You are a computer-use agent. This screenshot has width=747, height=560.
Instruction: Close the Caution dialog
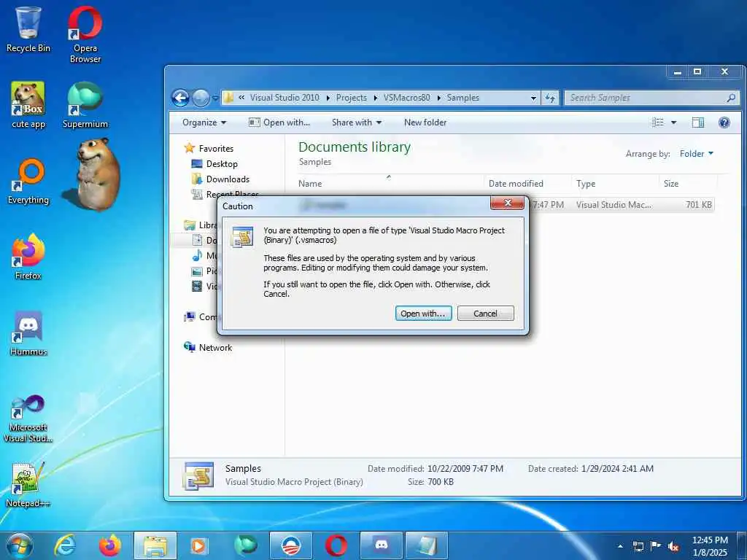pyautogui.click(x=508, y=203)
